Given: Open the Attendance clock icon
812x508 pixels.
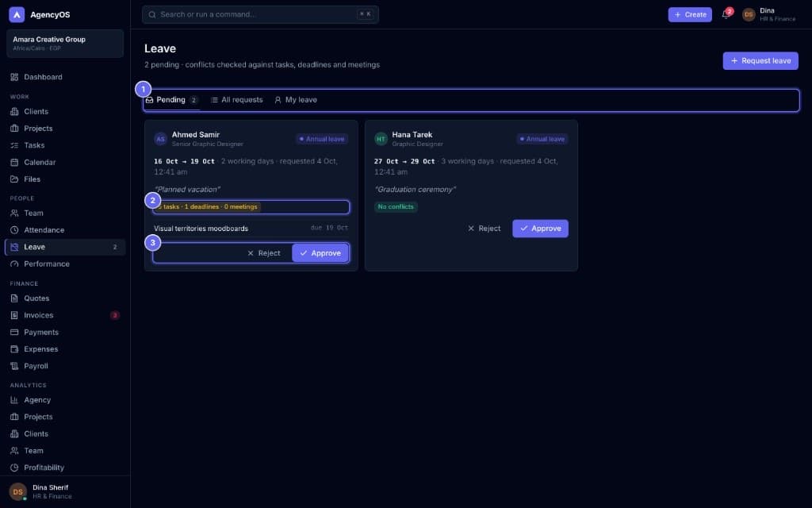Looking at the screenshot, I should 14,230.
